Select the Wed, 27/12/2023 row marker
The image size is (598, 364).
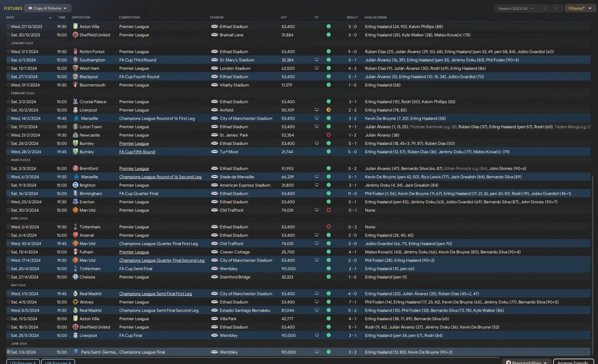[8, 27]
